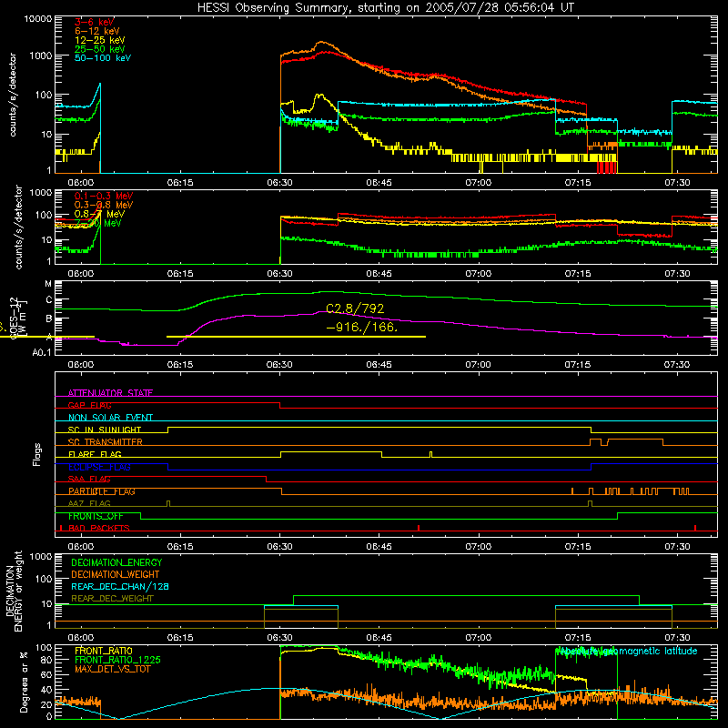This screenshot has height=728, width=728.
Task: Click the 'Degrees or %' axis title
Action: click(24, 682)
